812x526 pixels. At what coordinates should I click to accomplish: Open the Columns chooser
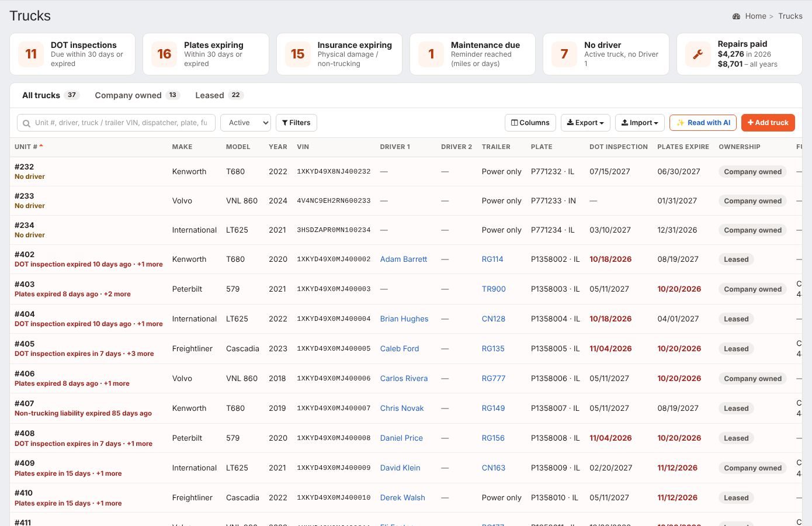(x=530, y=123)
